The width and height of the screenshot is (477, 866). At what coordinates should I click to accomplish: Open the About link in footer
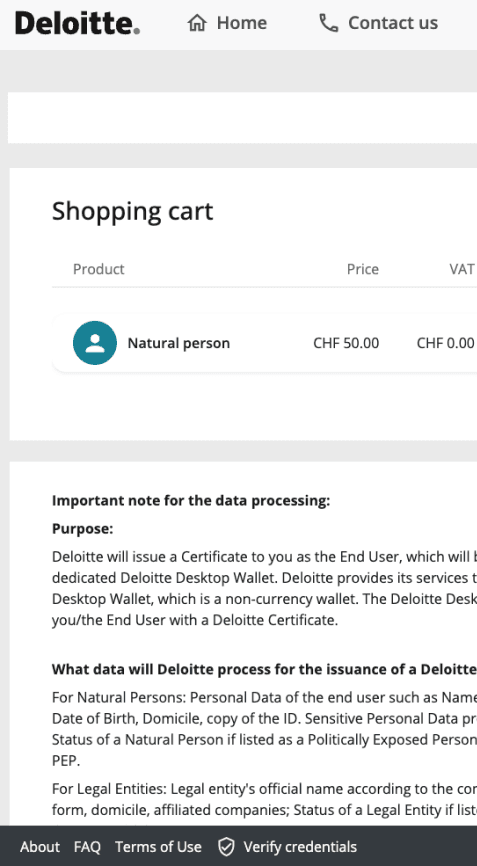click(x=40, y=847)
